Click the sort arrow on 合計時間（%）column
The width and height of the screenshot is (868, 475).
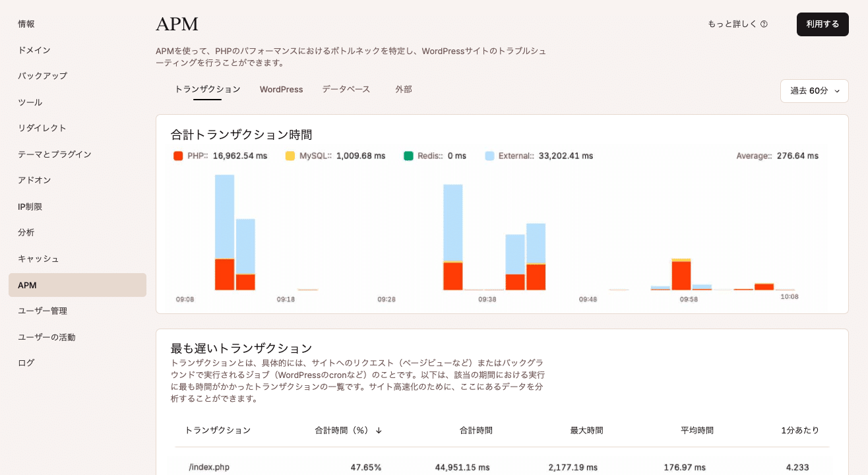378,430
